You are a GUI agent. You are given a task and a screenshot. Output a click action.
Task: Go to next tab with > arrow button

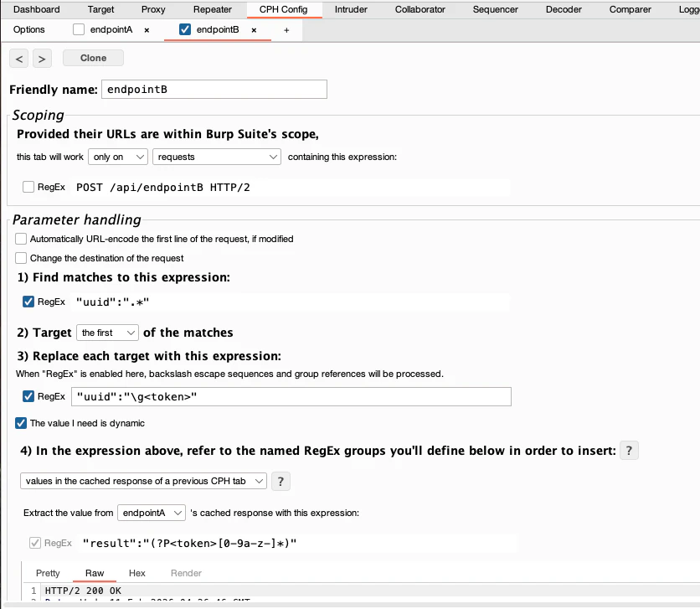tap(42, 59)
